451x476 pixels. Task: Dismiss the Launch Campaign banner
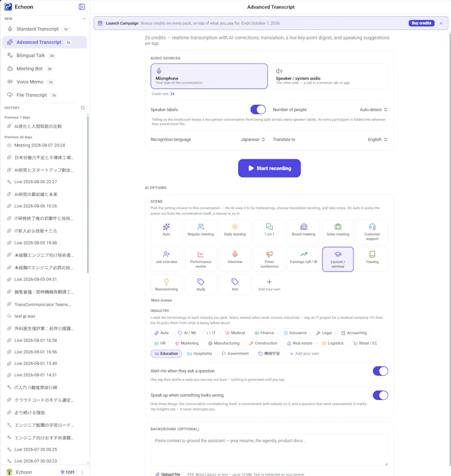point(441,23)
